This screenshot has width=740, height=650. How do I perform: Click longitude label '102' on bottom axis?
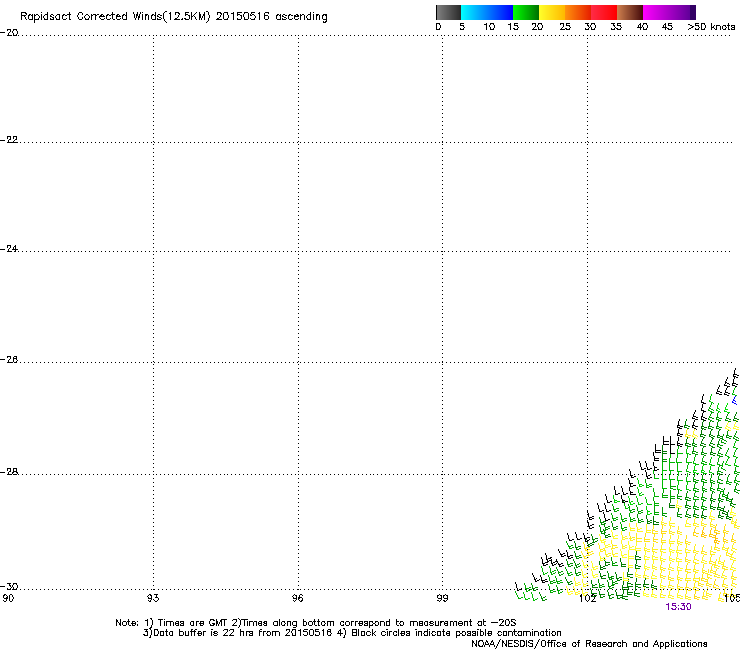tap(588, 599)
